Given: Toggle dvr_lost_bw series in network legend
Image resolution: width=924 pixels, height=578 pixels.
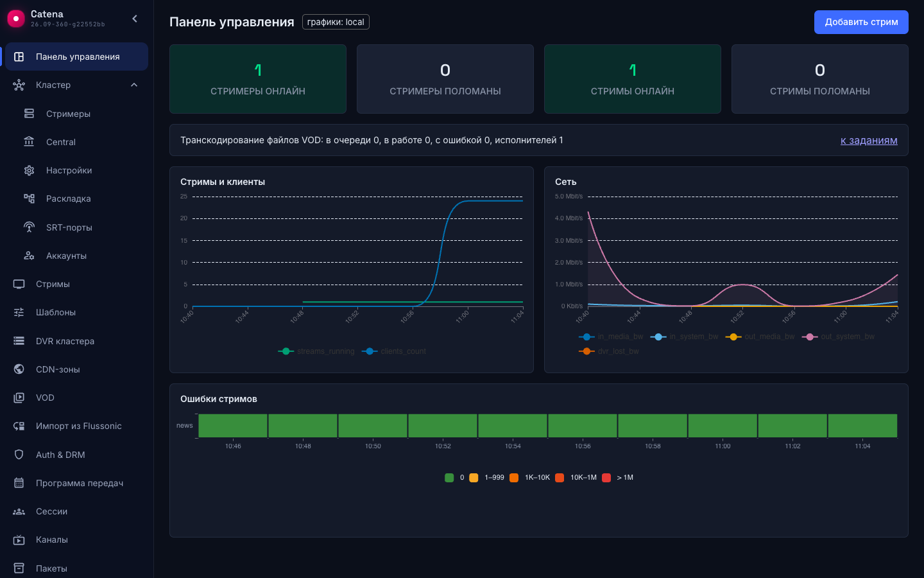Looking at the screenshot, I should 609,351.
